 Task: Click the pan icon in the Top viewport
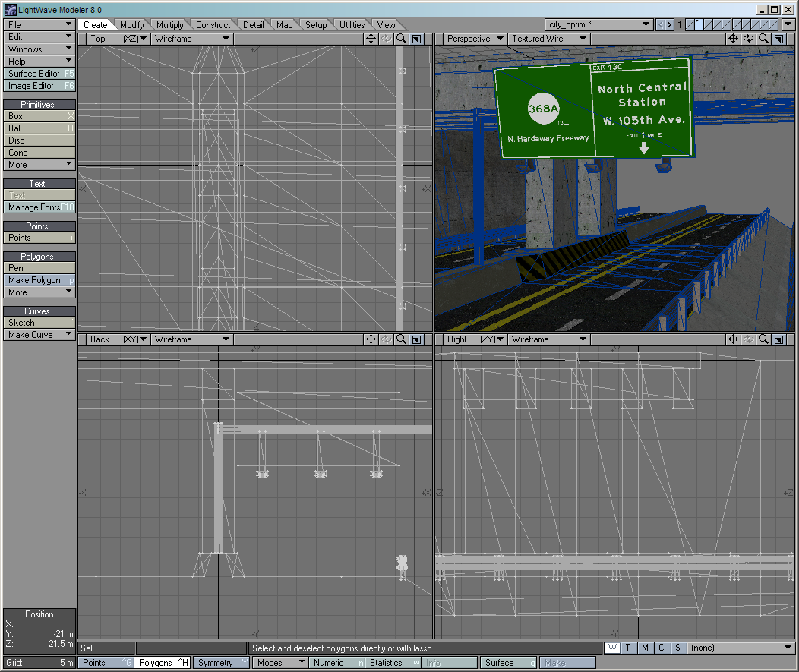371,39
